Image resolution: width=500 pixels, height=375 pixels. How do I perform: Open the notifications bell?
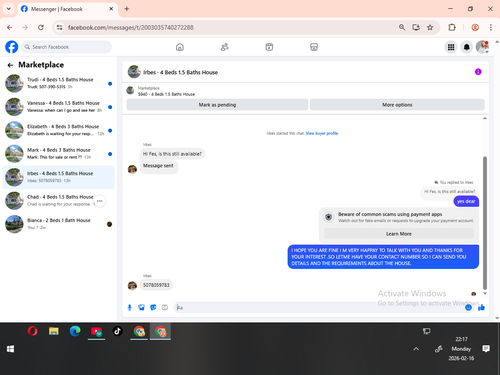click(x=467, y=47)
